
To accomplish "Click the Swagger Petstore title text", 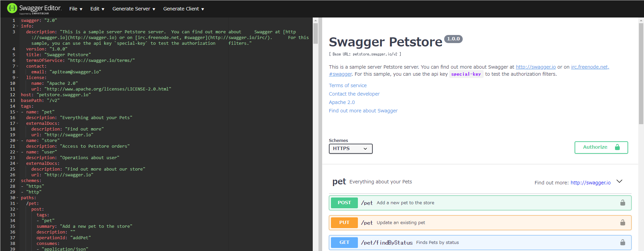I will pos(386,42).
